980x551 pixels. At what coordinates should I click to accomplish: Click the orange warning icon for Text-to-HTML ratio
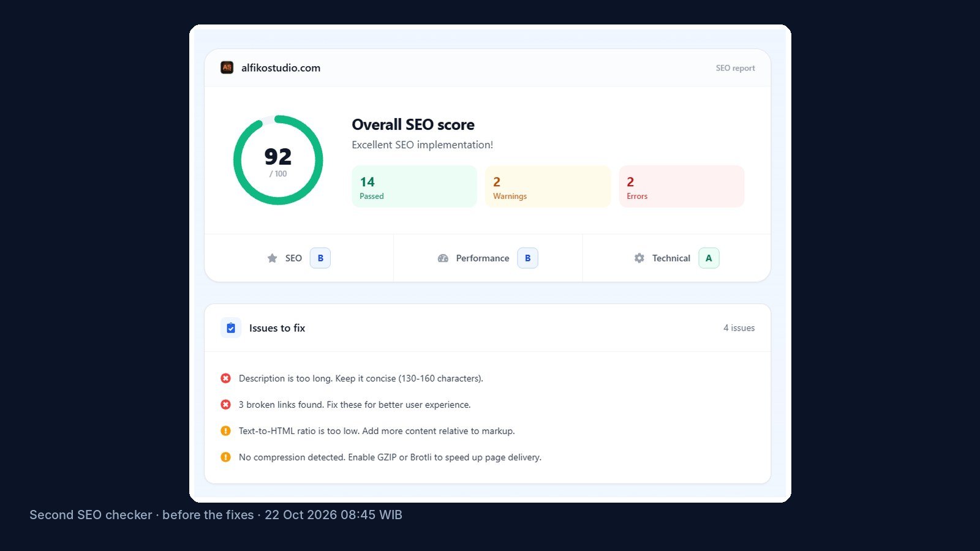click(x=225, y=431)
